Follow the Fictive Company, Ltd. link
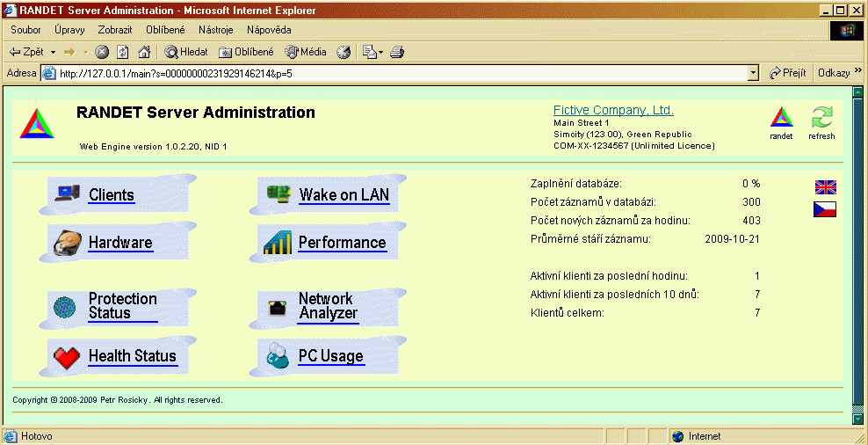Viewport: 868px width, 445px height. tap(613, 110)
